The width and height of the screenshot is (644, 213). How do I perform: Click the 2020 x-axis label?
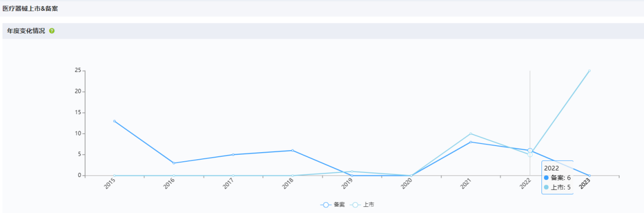coord(407,184)
